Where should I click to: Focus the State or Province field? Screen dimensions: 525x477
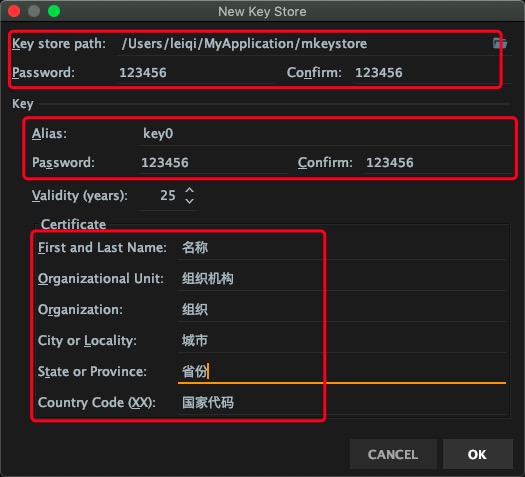tap(342, 372)
